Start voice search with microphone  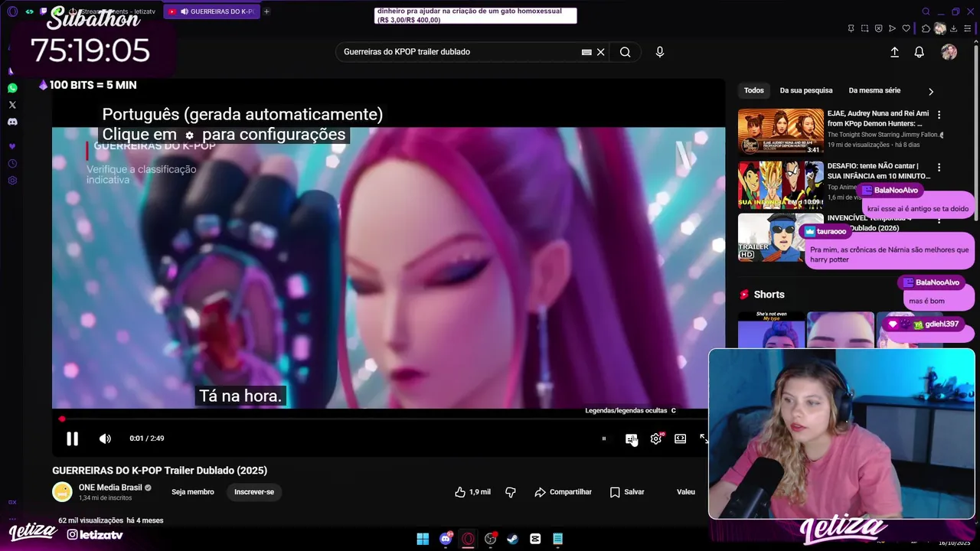coord(660,52)
